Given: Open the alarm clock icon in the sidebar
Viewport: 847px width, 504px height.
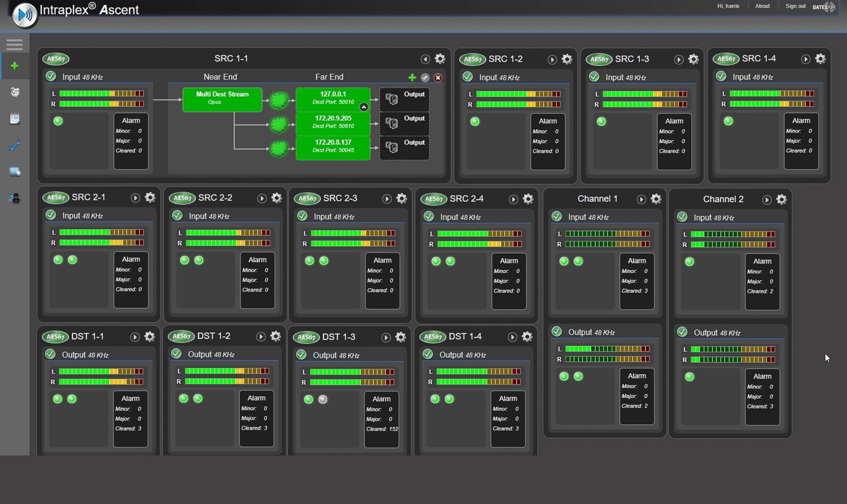Looking at the screenshot, I should tap(15, 92).
